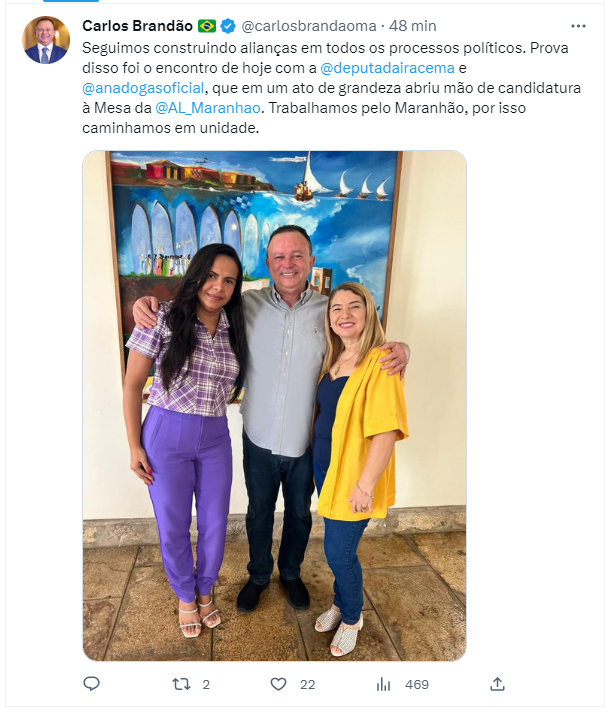View analytics via the bar chart icon
605x708 pixels.
point(383,685)
